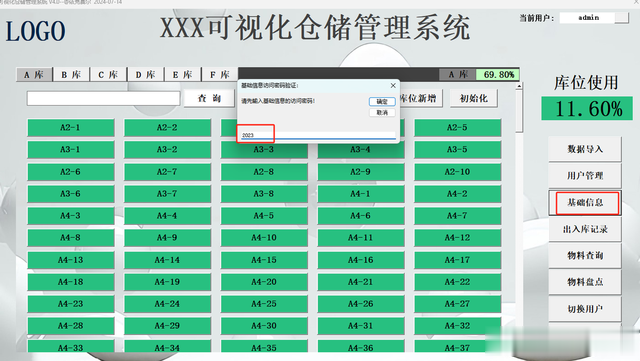Image resolution: width=640 pixels, height=361 pixels.
Task: Click the password input field containing 2023
Action: pos(318,135)
